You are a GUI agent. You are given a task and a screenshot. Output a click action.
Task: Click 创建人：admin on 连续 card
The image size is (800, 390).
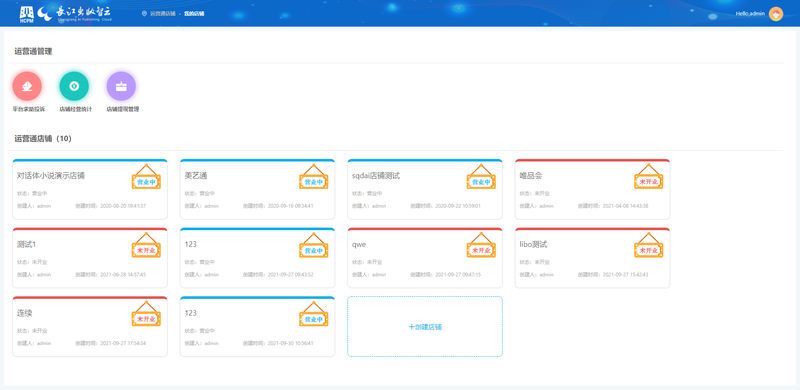[x=34, y=344]
